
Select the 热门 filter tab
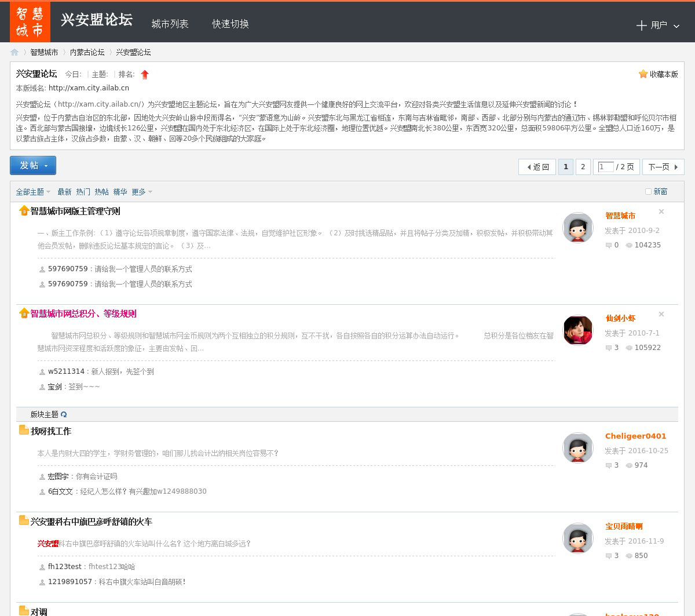pyautogui.click(x=83, y=192)
